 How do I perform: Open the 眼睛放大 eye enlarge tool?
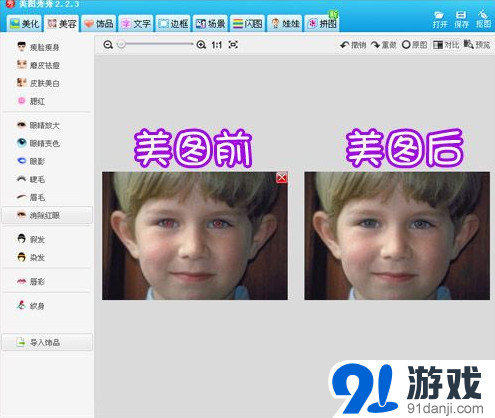point(38,125)
